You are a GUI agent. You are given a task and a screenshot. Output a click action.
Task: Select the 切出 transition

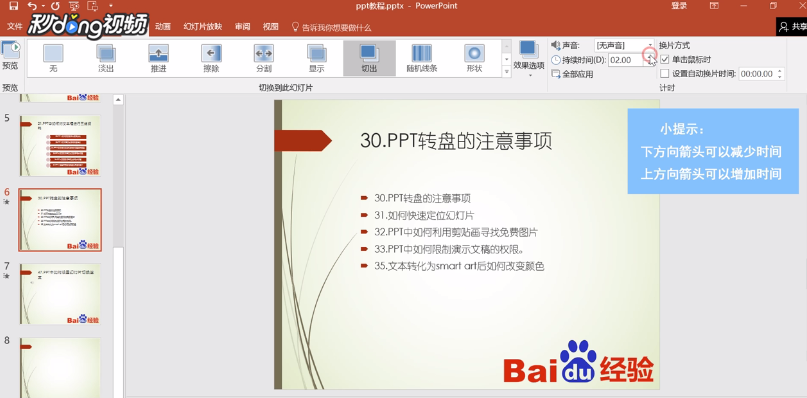click(x=370, y=58)
